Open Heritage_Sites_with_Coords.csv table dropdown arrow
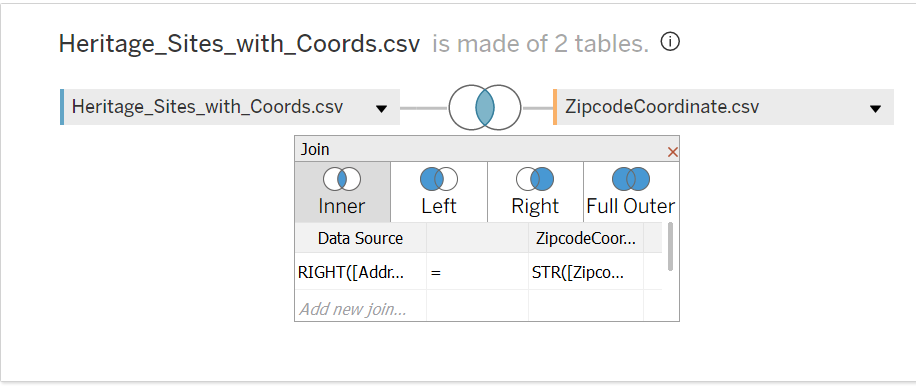 [381, 108]
